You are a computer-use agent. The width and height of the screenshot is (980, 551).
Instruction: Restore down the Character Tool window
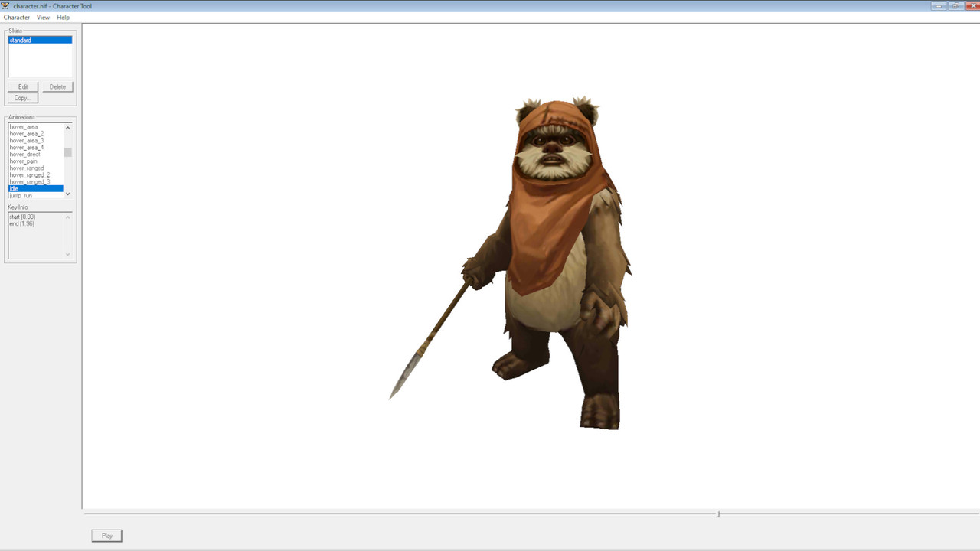coord(957,5)
